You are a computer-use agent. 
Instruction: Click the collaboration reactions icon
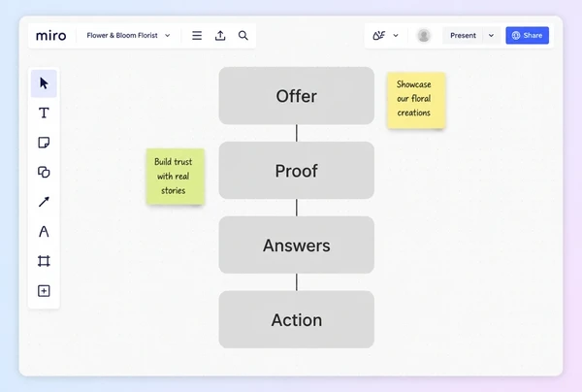pos(379,36)
